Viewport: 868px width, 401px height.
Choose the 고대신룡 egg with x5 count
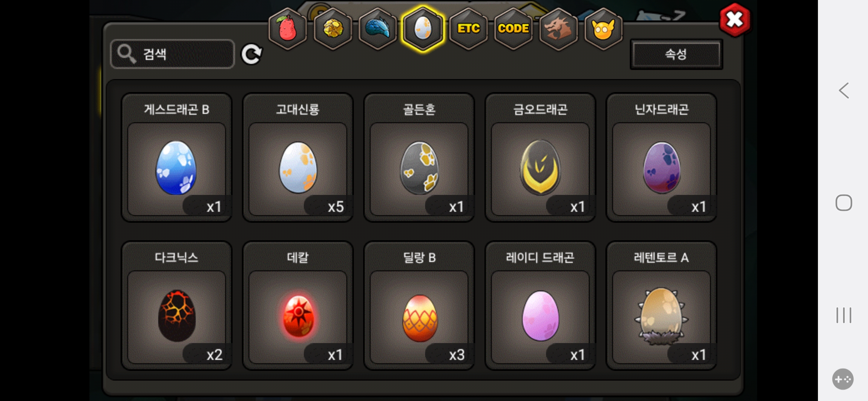pos(298,157)
